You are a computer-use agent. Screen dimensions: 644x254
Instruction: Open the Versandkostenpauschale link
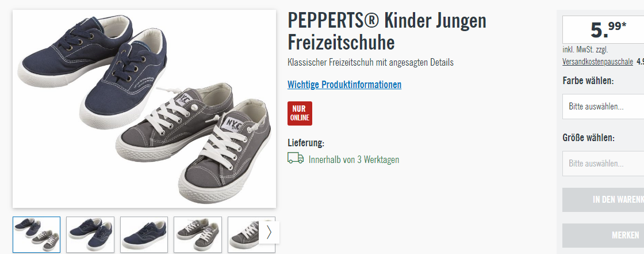coord(597,62)
